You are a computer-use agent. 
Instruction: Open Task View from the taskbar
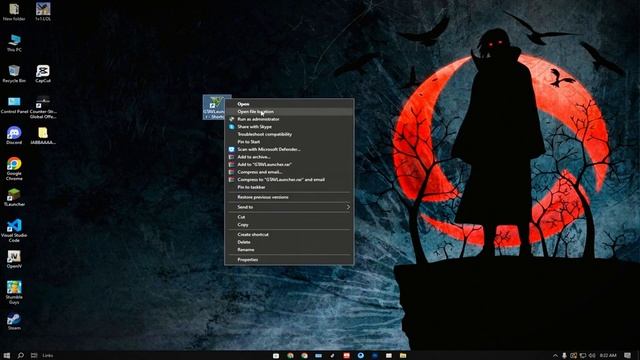coord(34,356)
